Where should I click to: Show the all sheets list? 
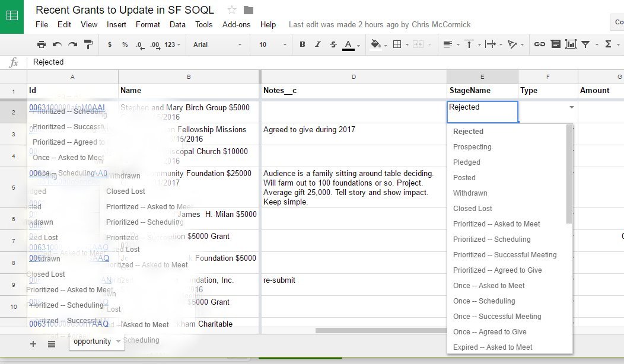tap(52, 344)
